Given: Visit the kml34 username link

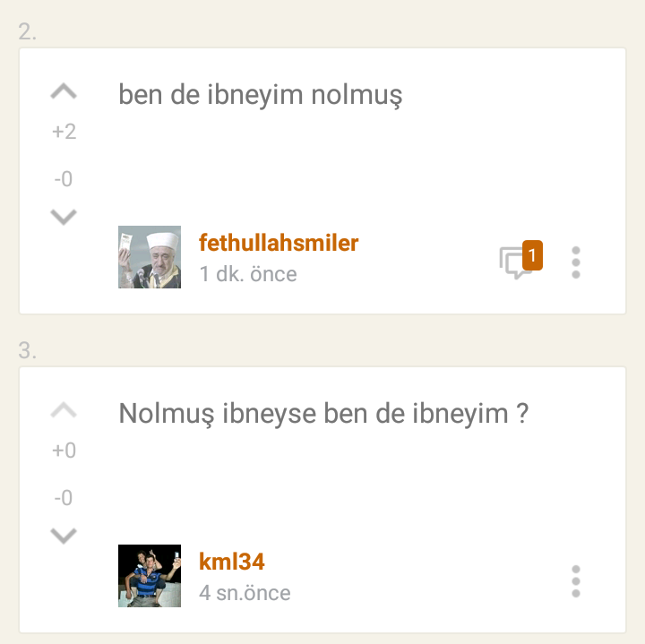Looking at the screenshot, I should (232, 562).
